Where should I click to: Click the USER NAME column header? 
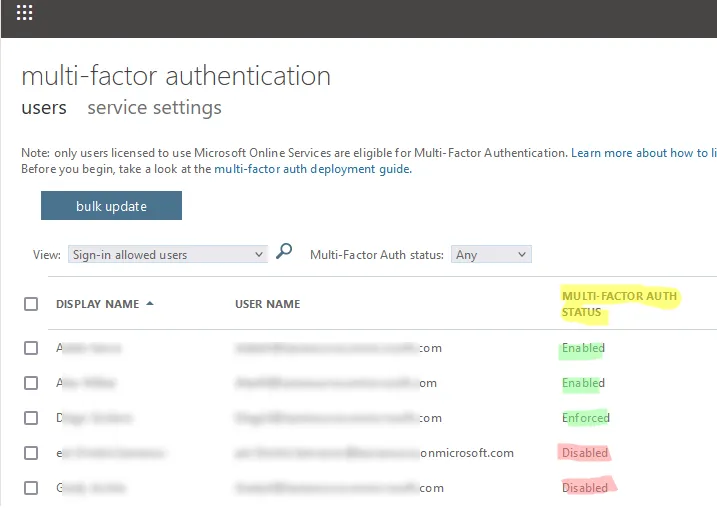268,304
